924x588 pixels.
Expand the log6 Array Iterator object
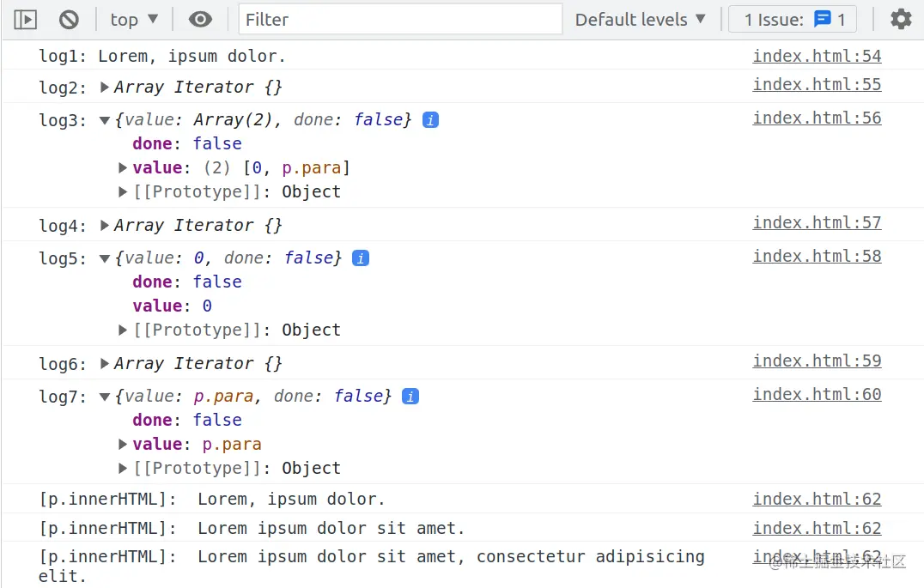(105, 363)
